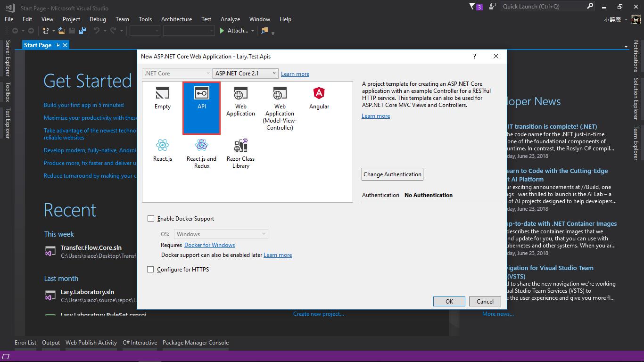Confirm the dialog with OK

[449, 302]
